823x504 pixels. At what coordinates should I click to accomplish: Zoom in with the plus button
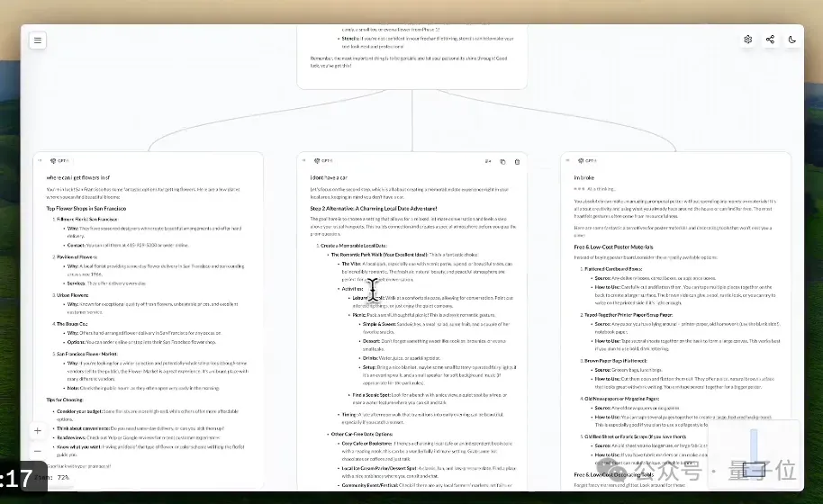(x=37, y=431)
